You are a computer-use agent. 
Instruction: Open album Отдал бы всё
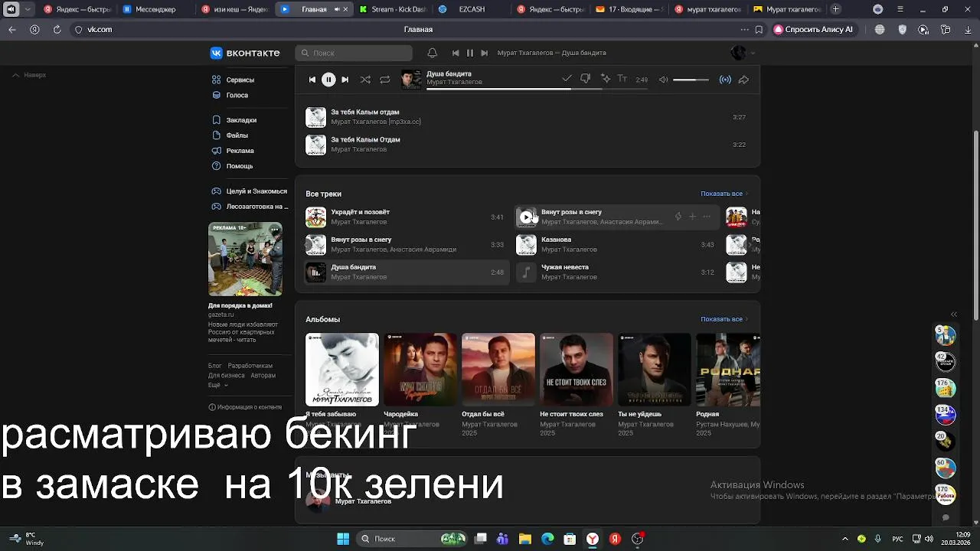(x=498, y=369)
